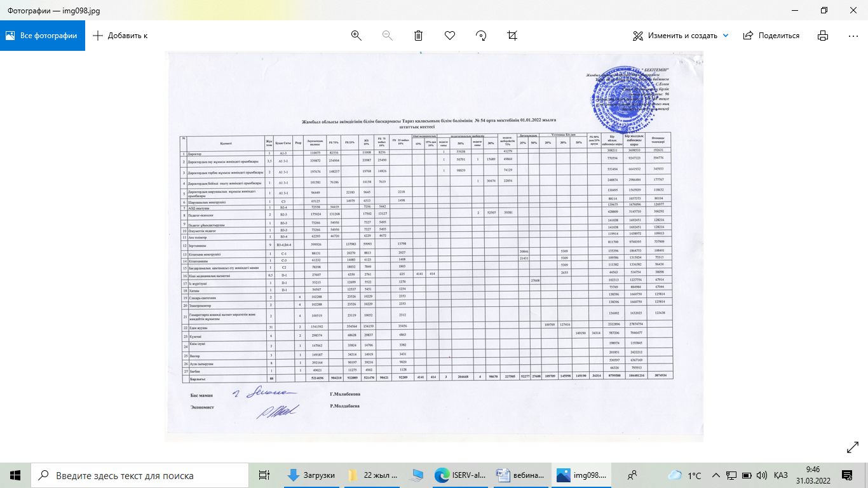The width and height of the screenshot is (868, 488).
Task: Go to Все фотографии
Action: (x=41, y=36)
